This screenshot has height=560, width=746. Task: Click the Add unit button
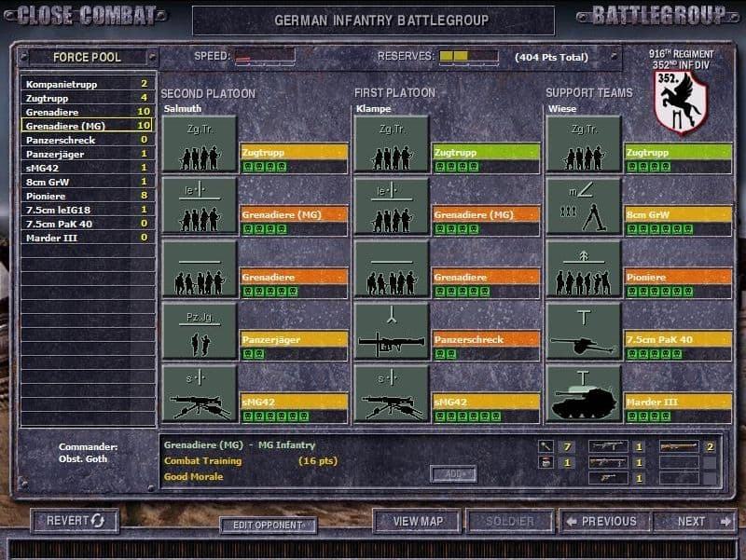[453, 474]
